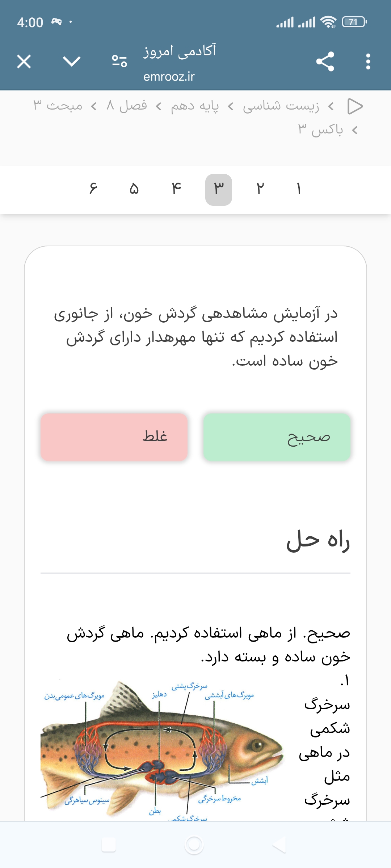This screenshot has height=868, width=391.
Task: Switch to question ۲ tab
Action: click(260, 189)
